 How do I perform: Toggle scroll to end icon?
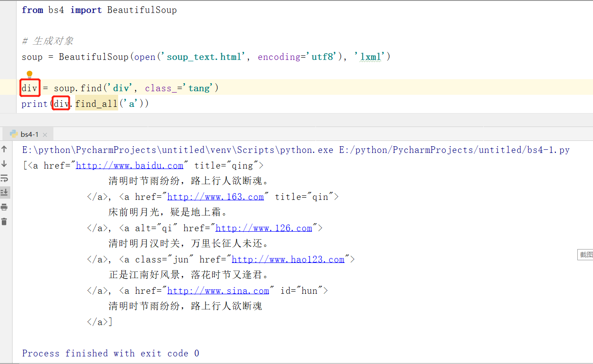4,193
